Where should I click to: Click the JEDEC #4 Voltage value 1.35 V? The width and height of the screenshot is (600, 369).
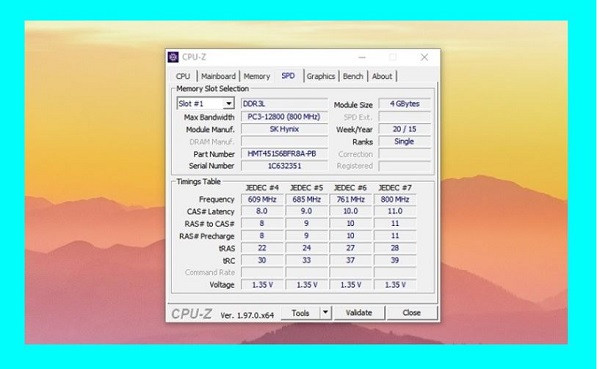pos(262,285)
